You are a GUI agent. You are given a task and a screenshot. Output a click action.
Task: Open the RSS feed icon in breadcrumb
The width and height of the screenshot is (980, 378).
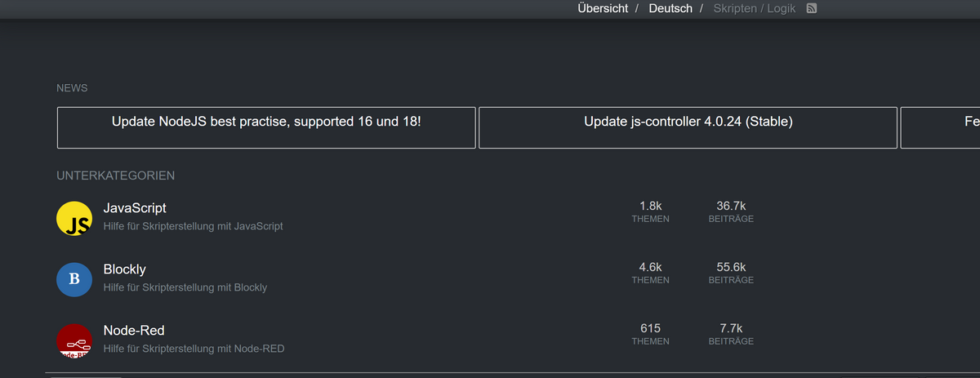pyautogui.click(x=812, y=8)
